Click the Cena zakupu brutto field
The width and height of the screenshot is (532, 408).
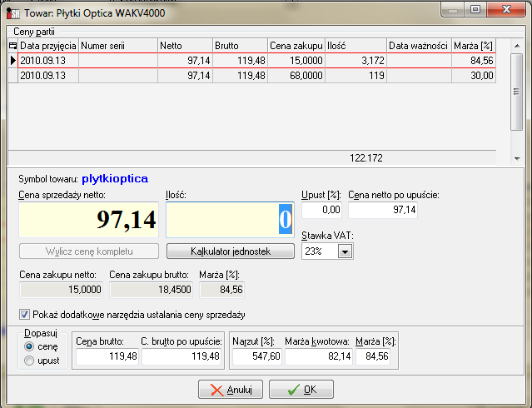(x=151, y=290)
